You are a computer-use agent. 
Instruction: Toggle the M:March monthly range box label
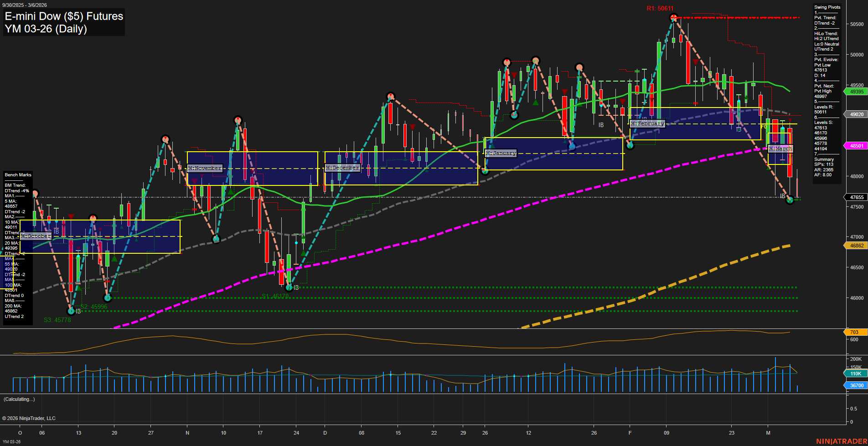tap(781, 149)
